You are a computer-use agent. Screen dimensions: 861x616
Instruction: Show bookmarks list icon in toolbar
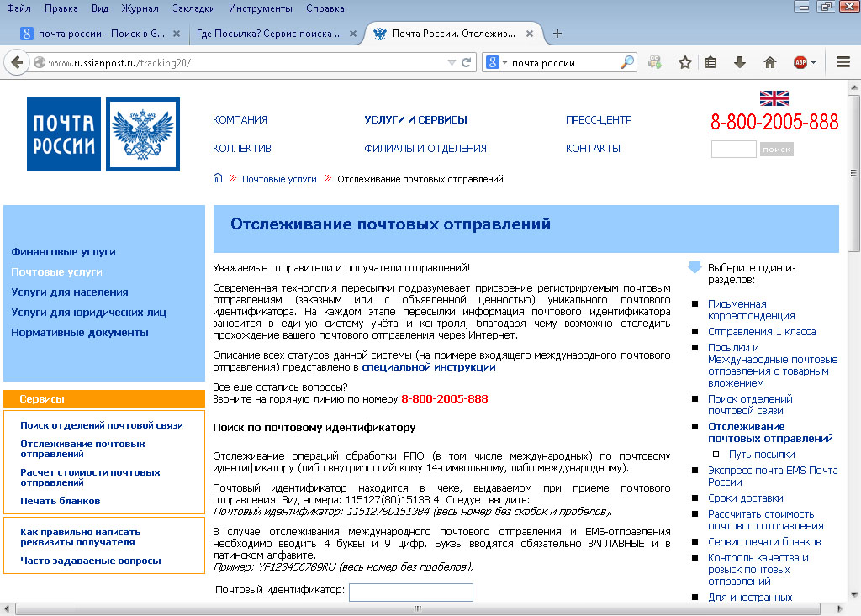click(710, 62)
